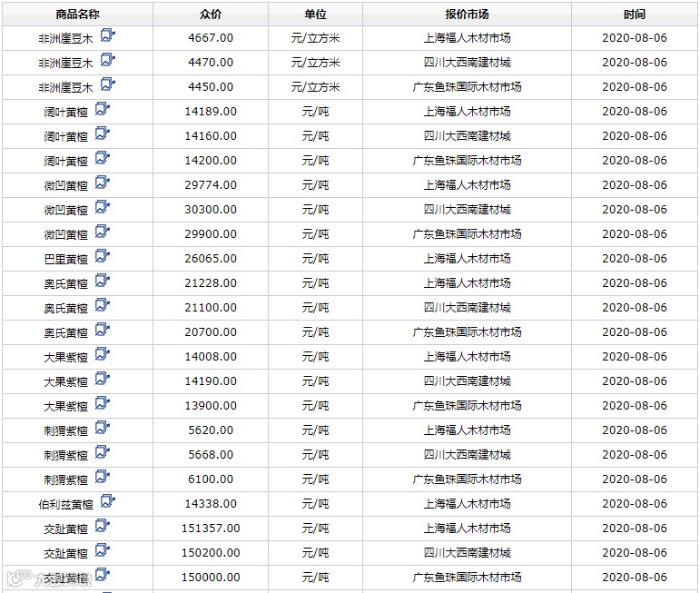Select 广东鱼珠国际木材市场 in 6100.00 row
The image size is (700, 593).
coord(467,480)
